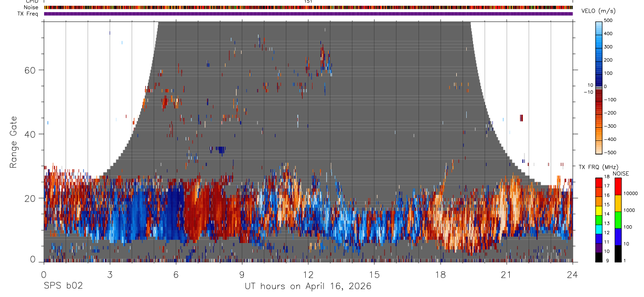Image resolution: width=644 pixels, height=297 pixels.
Task: Click the TX FRQ colorbar label "17"
Action: (x=606, y=186)
